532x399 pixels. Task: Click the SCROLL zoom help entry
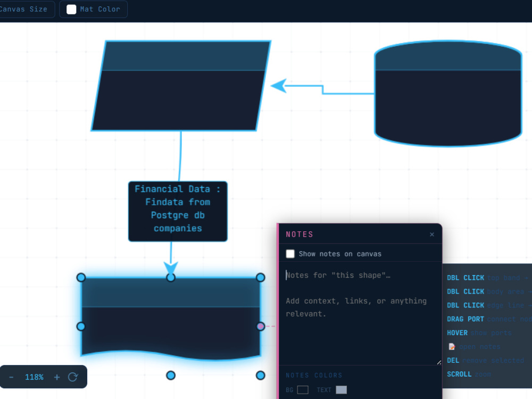click(x=469, y=374)
